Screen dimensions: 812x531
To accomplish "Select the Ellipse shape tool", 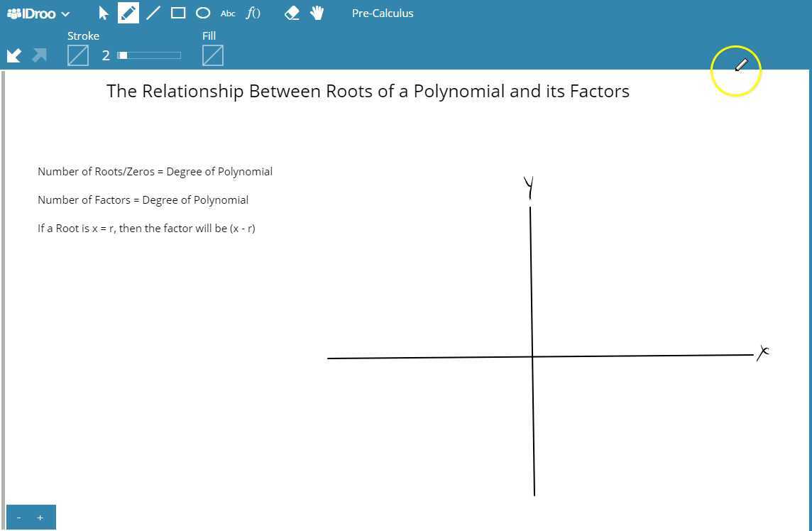I will (203, 13).
